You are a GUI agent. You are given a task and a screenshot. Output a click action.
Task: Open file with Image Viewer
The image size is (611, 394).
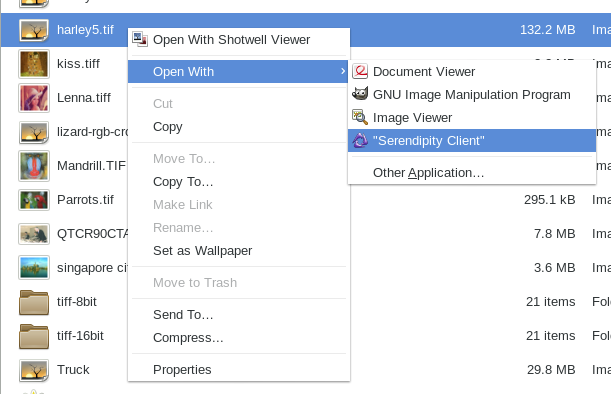[x=472, y=117]
